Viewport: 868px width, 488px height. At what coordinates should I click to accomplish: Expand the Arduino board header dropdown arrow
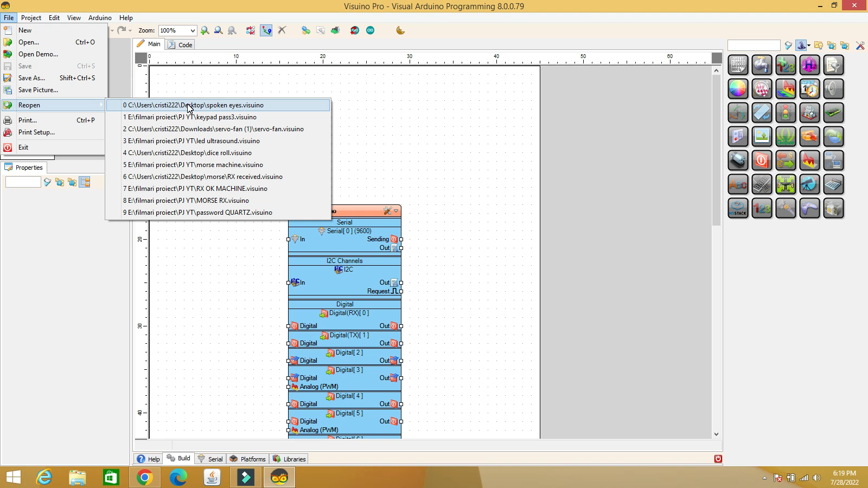point(397,211)
